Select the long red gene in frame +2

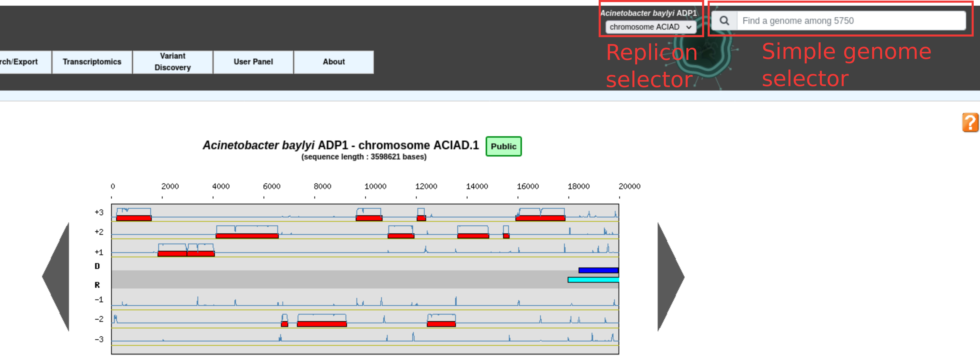(247, 236)
